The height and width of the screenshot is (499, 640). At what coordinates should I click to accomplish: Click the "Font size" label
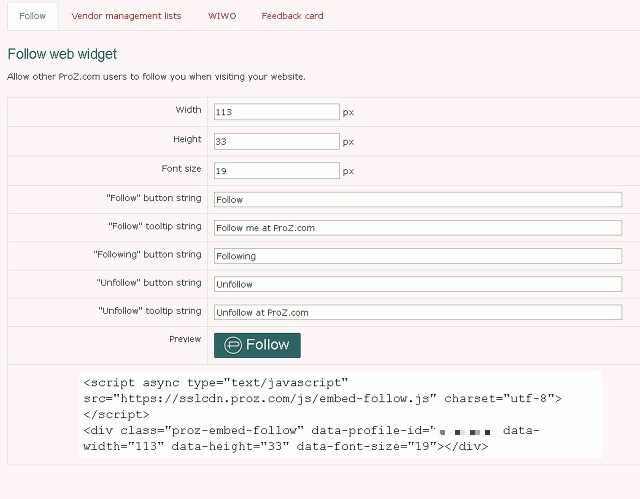click(181, 169)
